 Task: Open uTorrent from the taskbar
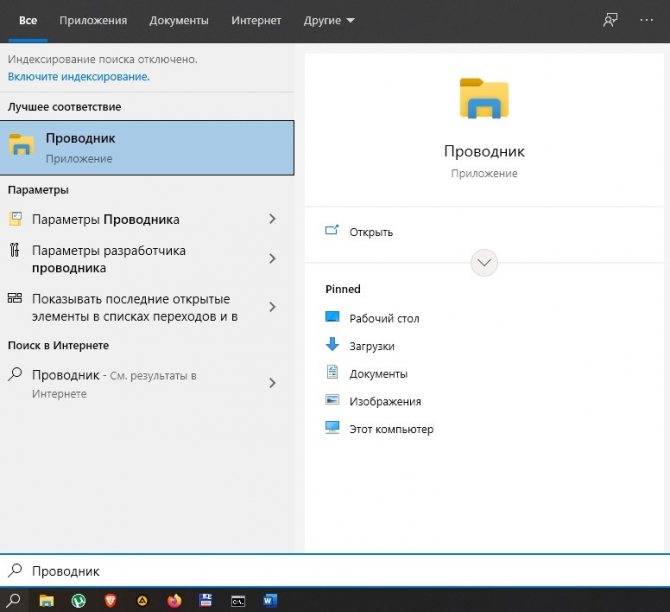pos(78,601)
